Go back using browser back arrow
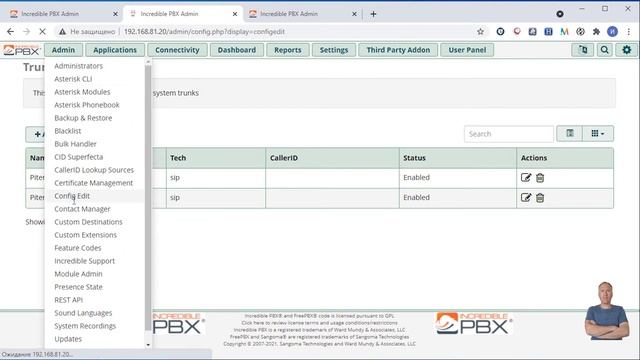Screen dimensions: 640x360 pyautogui.click(x=11, y=31)
